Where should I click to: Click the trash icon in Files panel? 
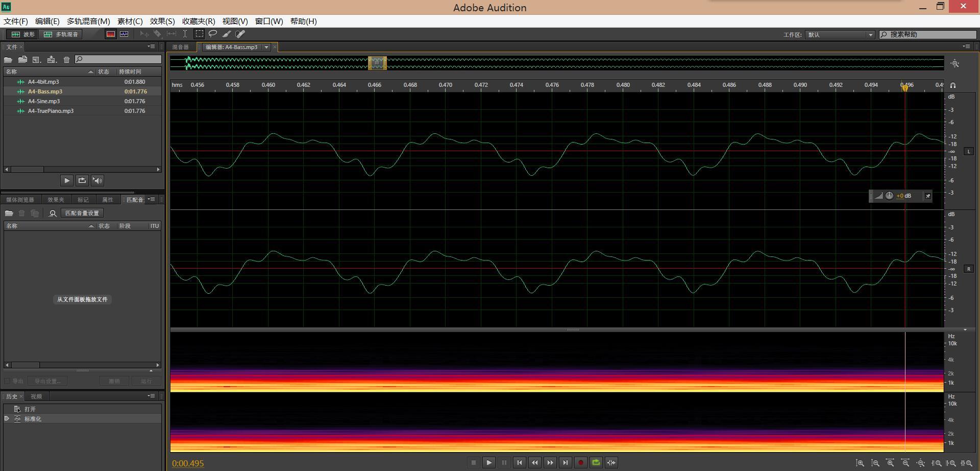(66, 60)
